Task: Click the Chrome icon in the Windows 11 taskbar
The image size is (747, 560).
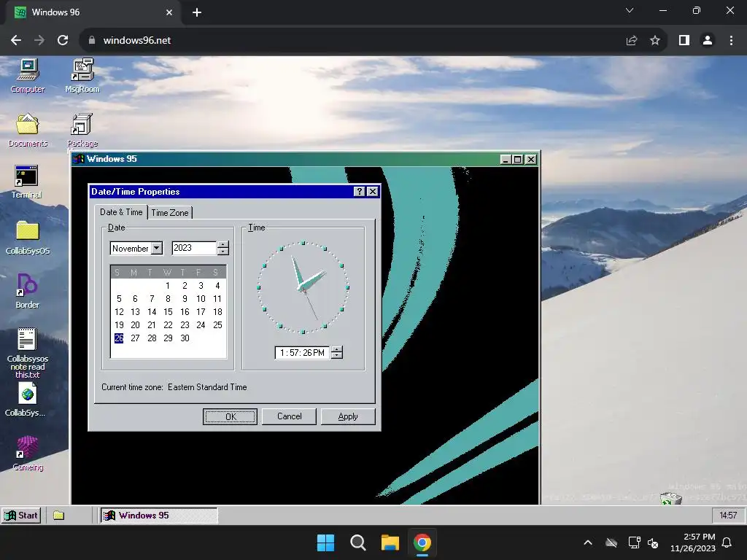Action: coord(422,542)
